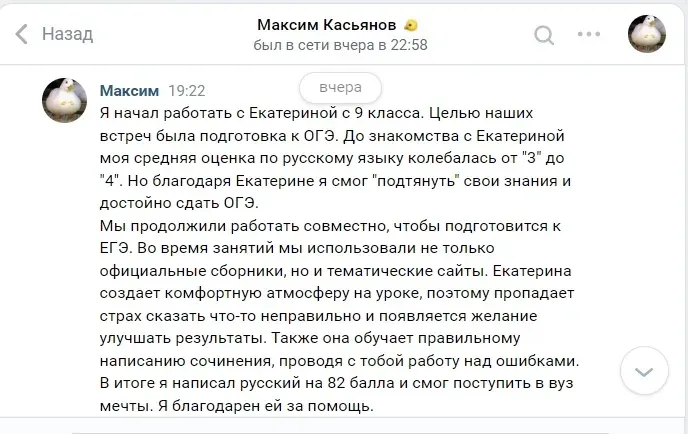Click the back arrow chevron icon

click(22, 34)
